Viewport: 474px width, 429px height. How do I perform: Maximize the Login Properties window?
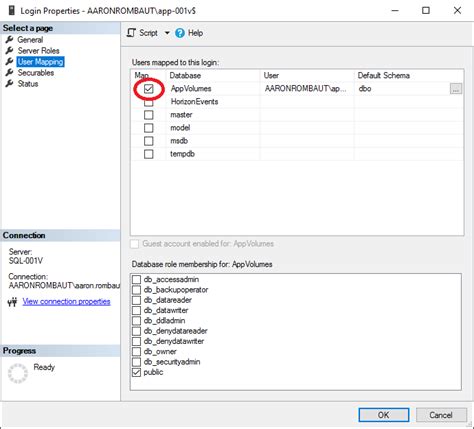(x=426, y=10)
